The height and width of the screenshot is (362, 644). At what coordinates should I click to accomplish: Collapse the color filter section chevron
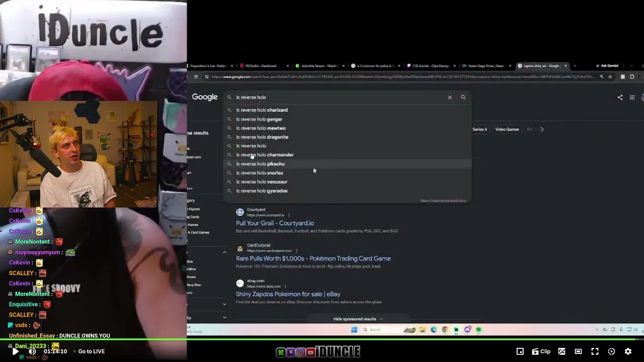[x=224, y=252]
